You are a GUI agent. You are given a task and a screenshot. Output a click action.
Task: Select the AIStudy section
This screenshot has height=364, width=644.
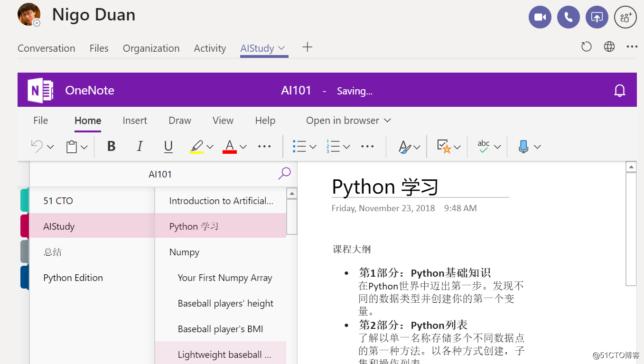pos(92,226)
